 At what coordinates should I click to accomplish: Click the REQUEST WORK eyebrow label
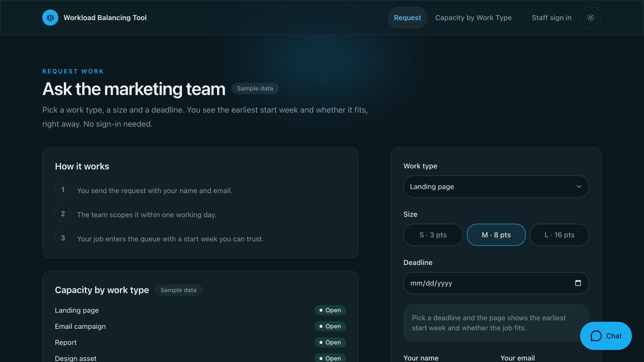tap(73, 71)
